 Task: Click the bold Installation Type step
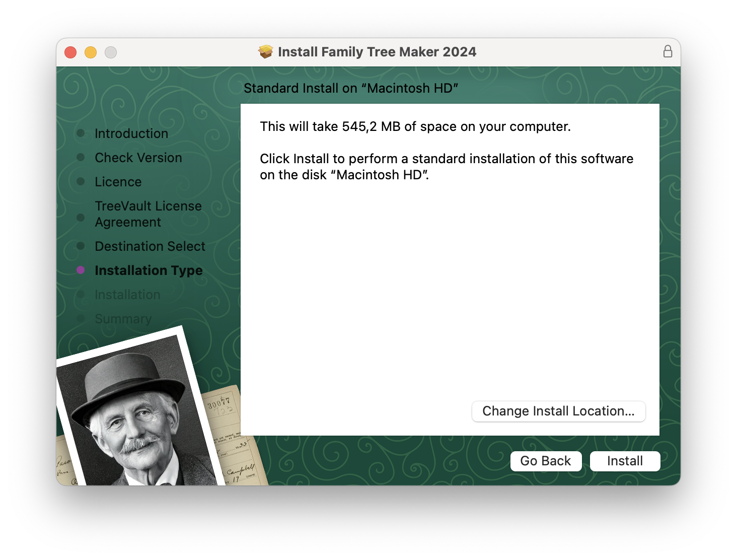click(x=149, y=270)
